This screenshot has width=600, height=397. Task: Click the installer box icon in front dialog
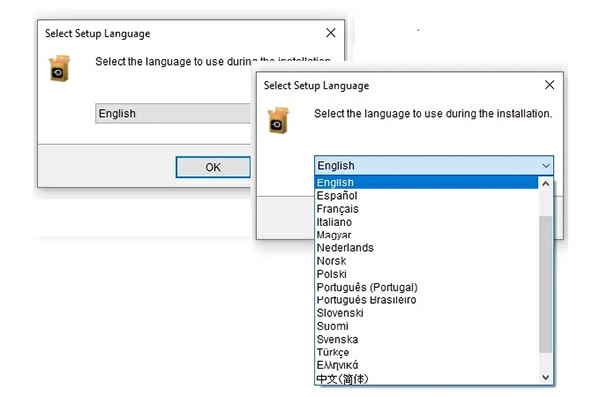tap(278, 121)
